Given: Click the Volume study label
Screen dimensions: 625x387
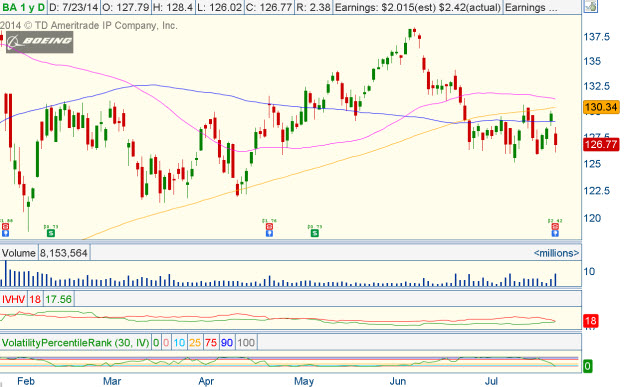Looking at the screenshot, I should (19, 253).
